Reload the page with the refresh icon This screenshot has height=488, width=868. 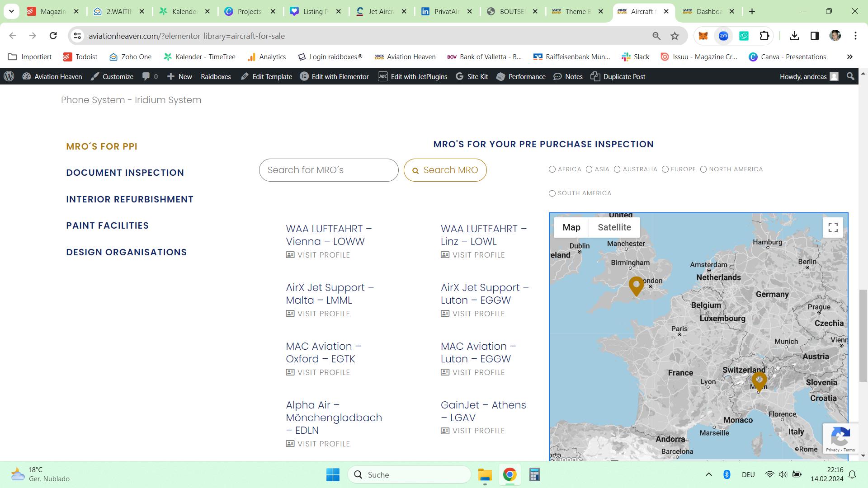(53, 36)
